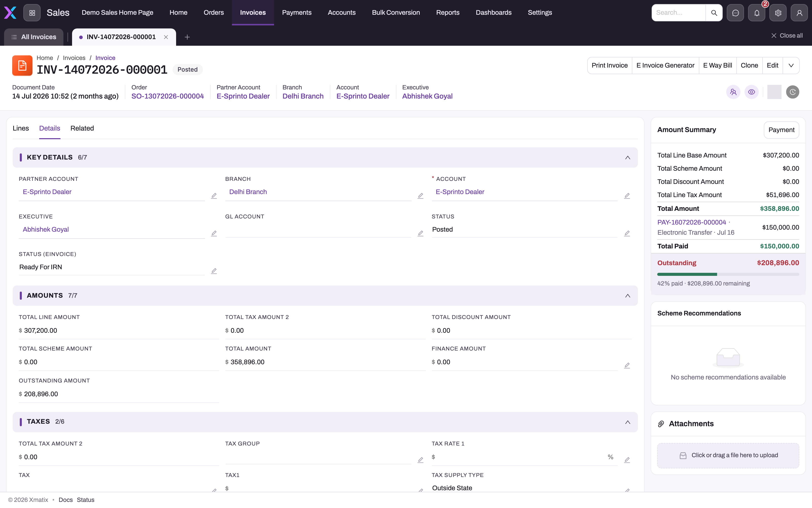The width and height of the screenshot is (812, 508).
Task: Open the user profile icon
Action: pyautogui.click(x=799, y=13)
